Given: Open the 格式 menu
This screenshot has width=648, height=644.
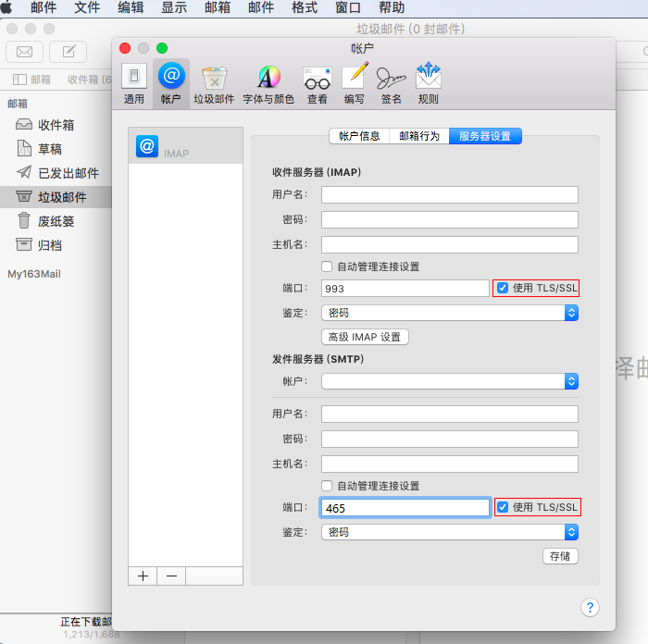Looking at the screenshot, I should tap(305, 7).
